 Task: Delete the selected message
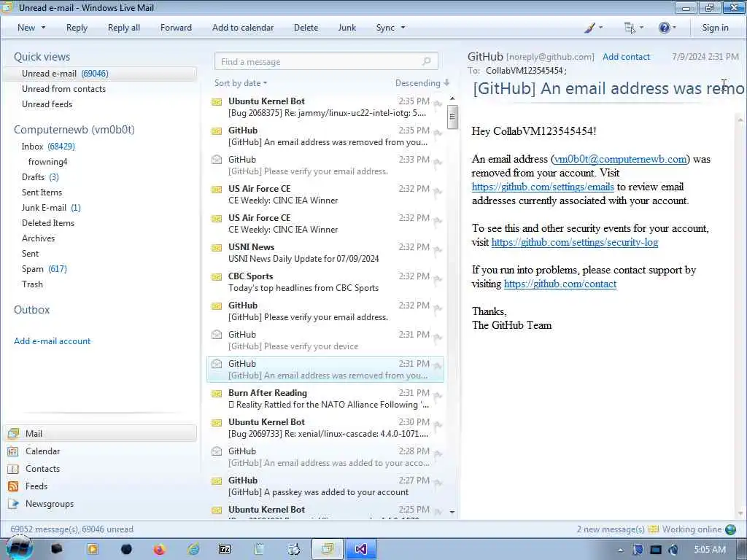pos(306,28)
